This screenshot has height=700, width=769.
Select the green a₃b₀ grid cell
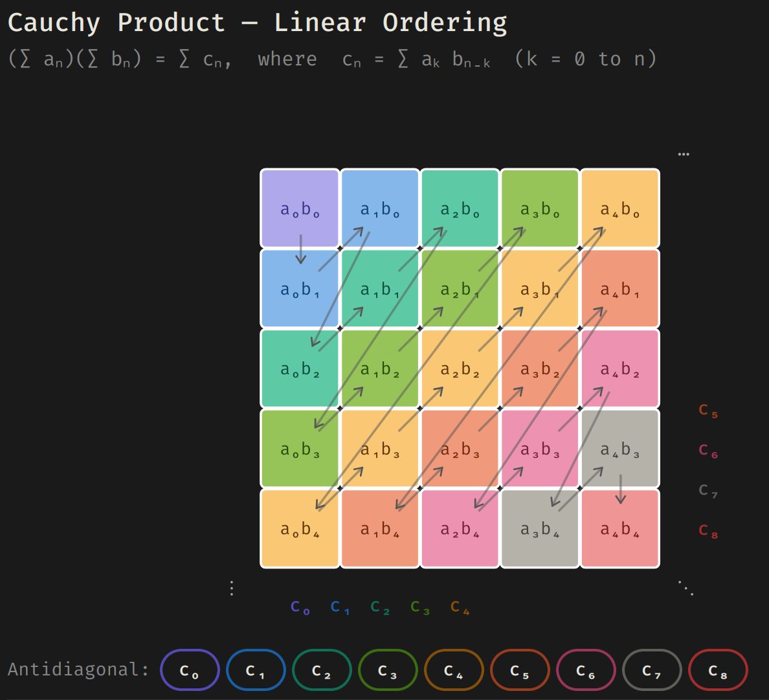click(x=540, y=209)
